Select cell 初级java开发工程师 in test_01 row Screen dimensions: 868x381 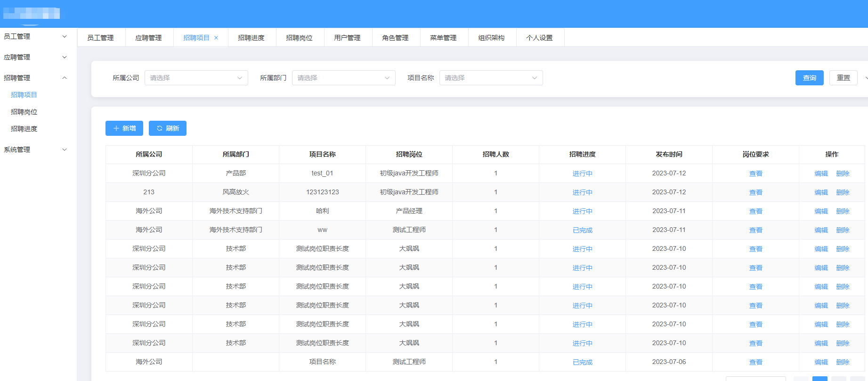tap(409, 173)
